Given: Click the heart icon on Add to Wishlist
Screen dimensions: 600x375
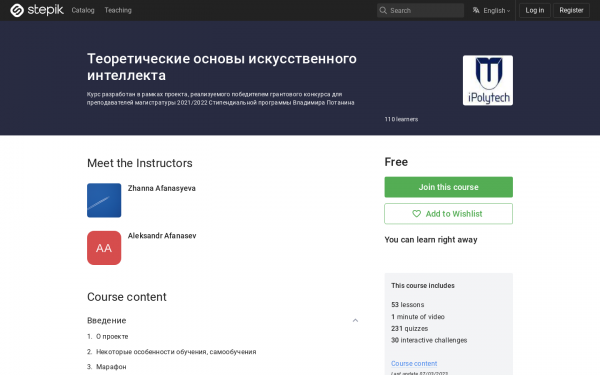Looking at the screenshot, I should (416, 214).
